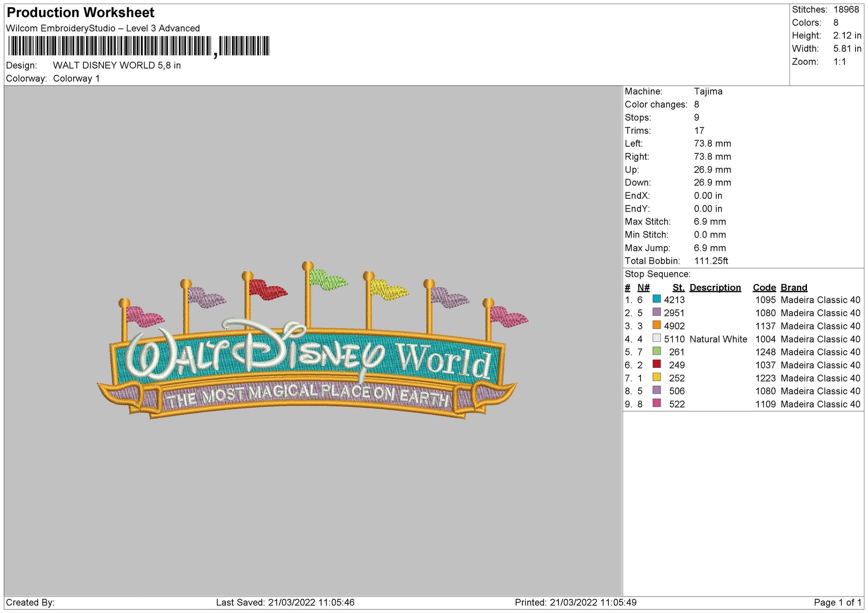Click the Page 1 of 1 indicator
Image resolution: width=868 pixels, height=613 pixels.
pos(837,603)
